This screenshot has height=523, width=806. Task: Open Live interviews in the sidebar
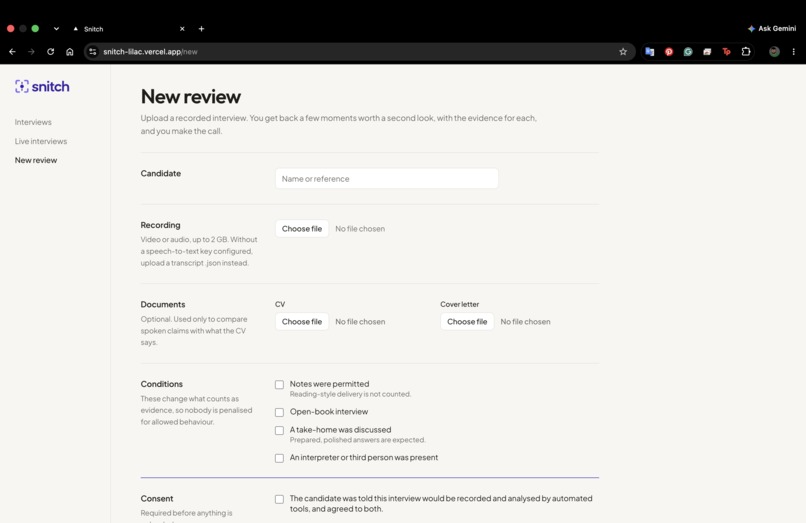tap(41, 141)
